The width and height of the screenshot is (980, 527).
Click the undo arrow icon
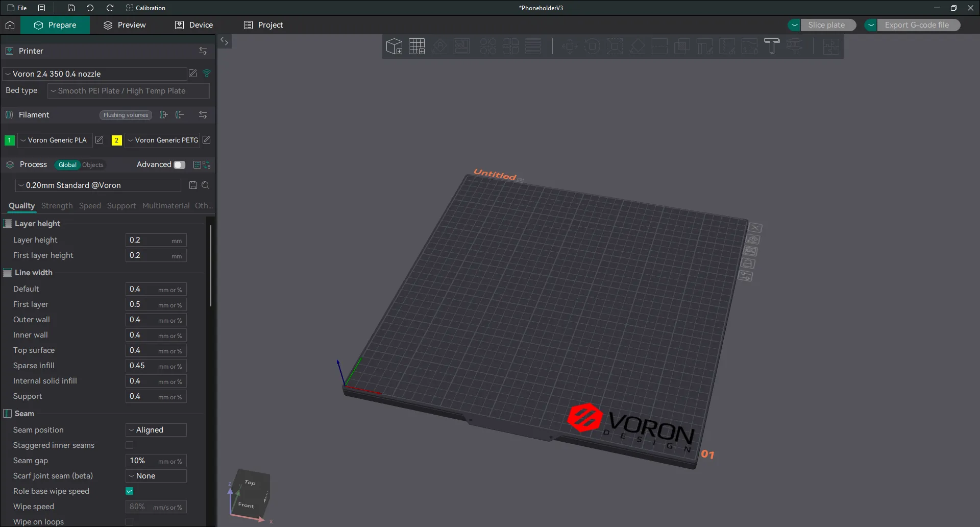click(x=90, y=8)
